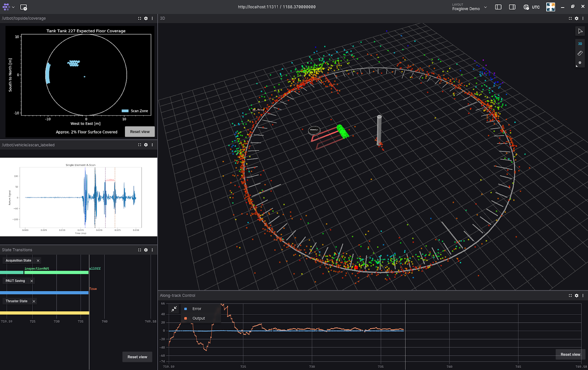Screen dimensions: 588x370
Task: Open the Along-track Control panel three-dot menu
Action: 583,295
